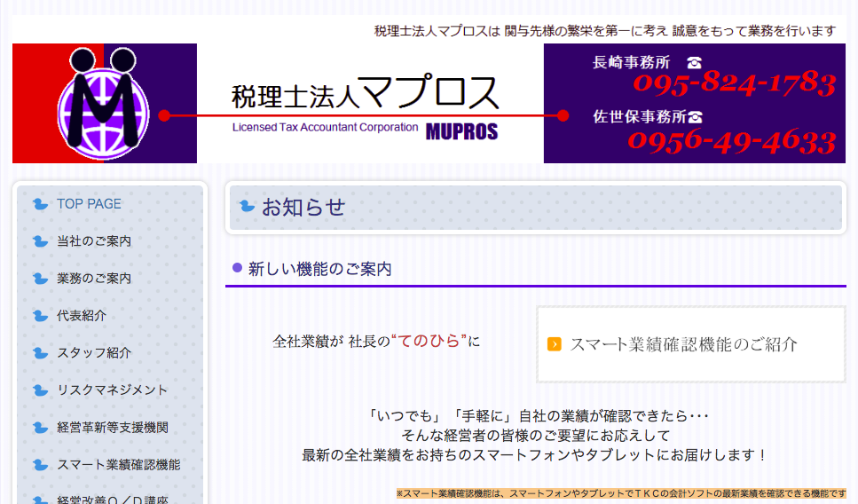Click the bird icon beside スタッフ紹介

tap(40, 353)
